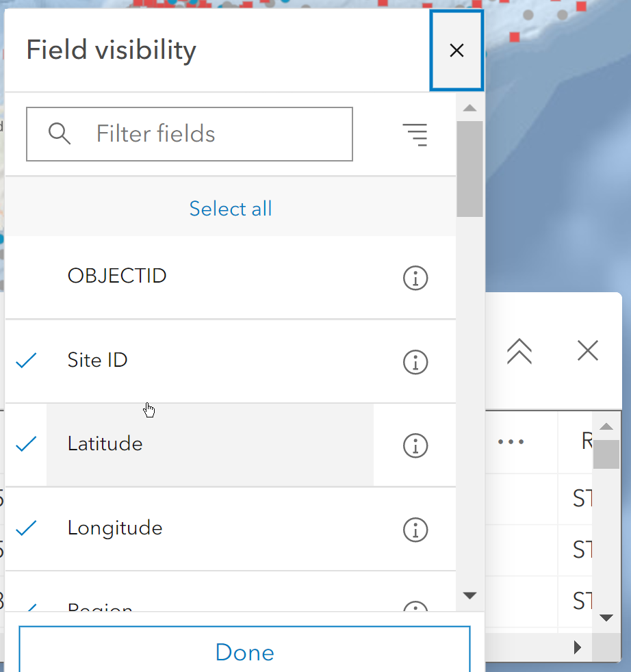
Task: Show info for Latitude field
Action: coord(415,445)
